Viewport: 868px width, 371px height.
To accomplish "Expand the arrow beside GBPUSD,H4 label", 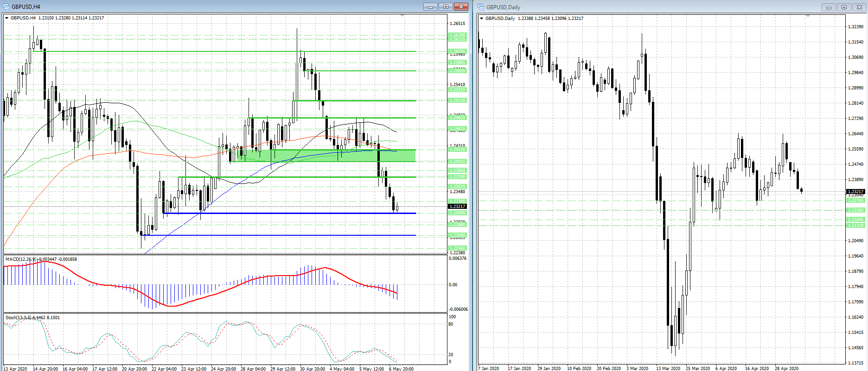I will [x=6, y=18].
